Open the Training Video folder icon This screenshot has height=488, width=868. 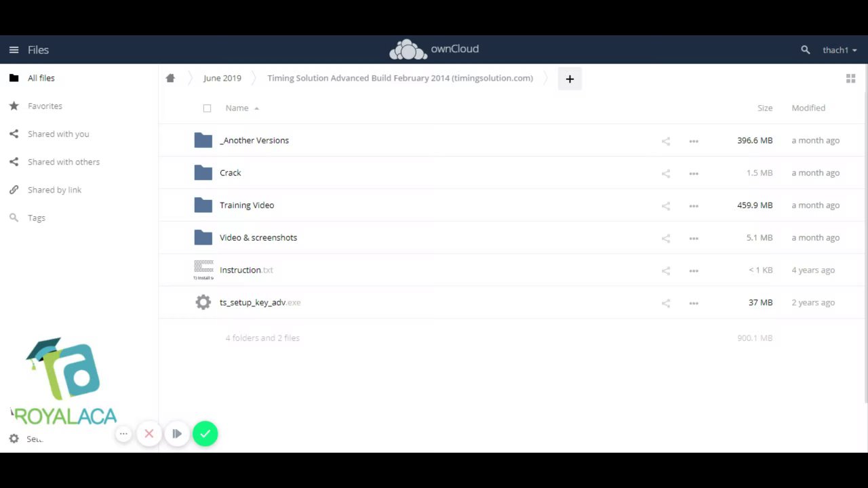coord(203,205)
